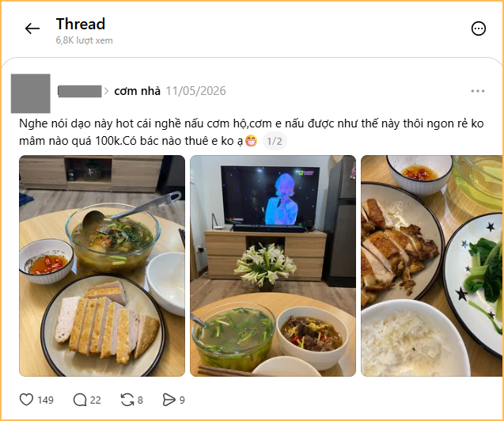Screen dimensions: 504x421
Task: Click the redacted username link
Action: [80, 91]
